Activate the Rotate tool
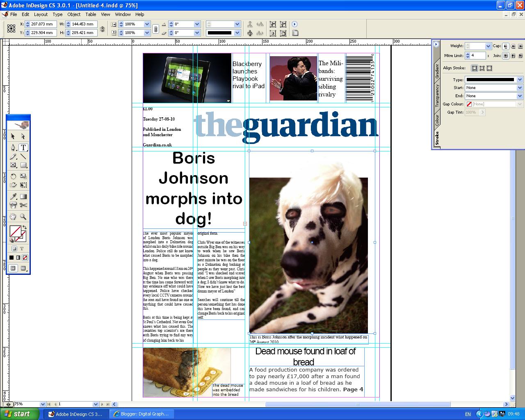 pos(13,176)
